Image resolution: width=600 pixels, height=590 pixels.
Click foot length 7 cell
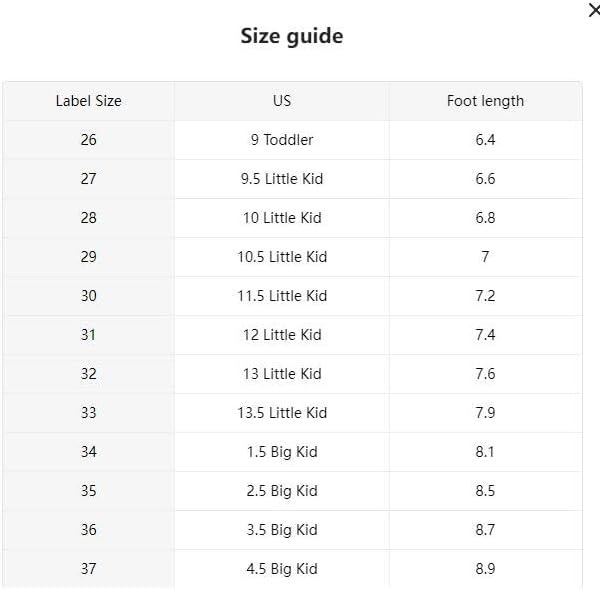(486, 257)
